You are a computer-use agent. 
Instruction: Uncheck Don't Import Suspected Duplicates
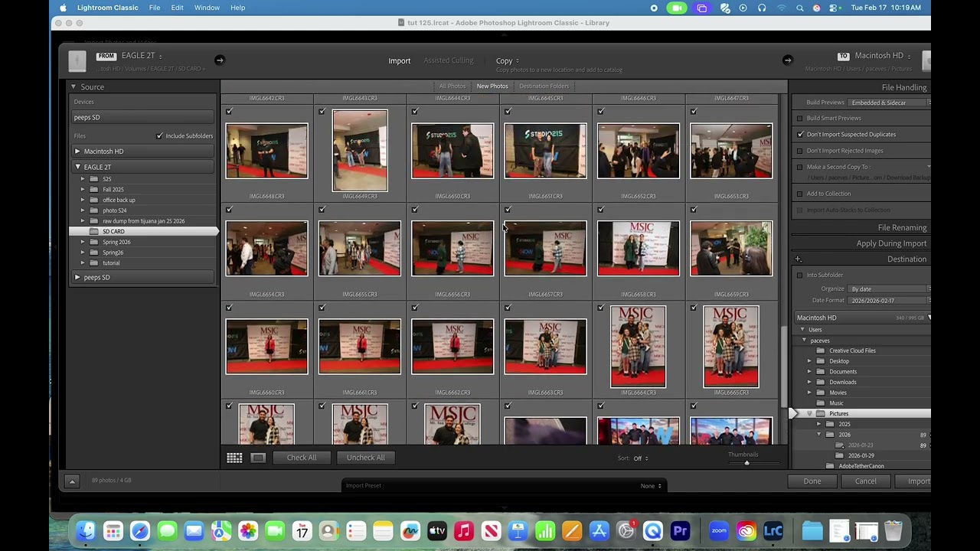[x=800, y=135]
